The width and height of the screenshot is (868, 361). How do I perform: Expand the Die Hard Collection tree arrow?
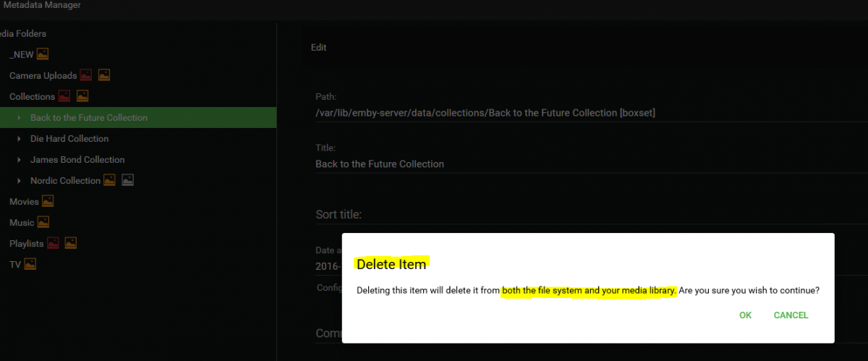[20, 138]
